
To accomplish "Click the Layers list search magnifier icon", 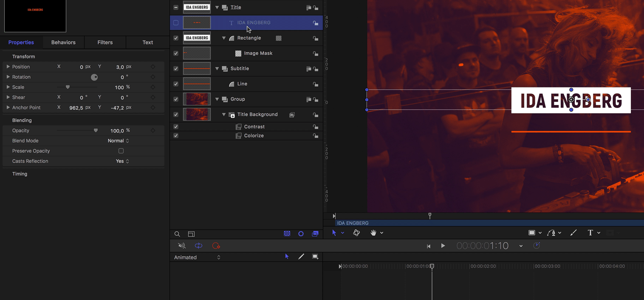I will pos(177,234).
